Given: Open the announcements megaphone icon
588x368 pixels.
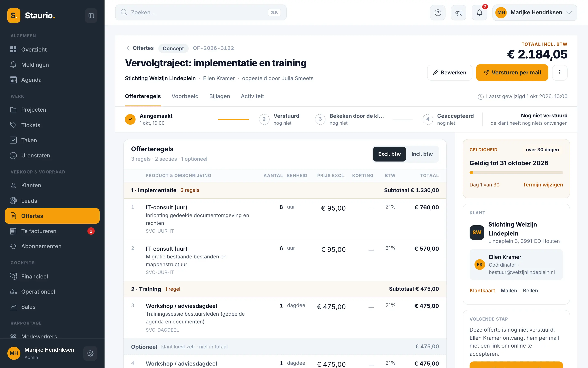Looking at the screenshot, I should click(x=459, y=13).
